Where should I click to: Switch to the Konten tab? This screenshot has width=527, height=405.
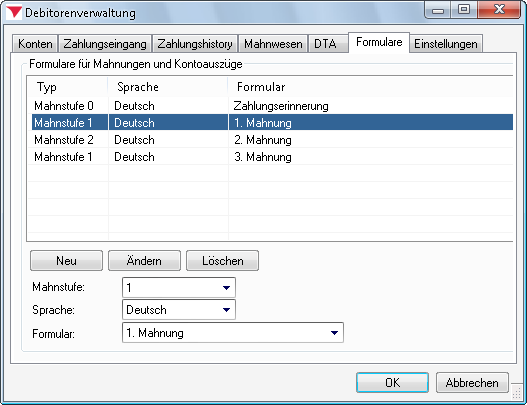(35, 44)
